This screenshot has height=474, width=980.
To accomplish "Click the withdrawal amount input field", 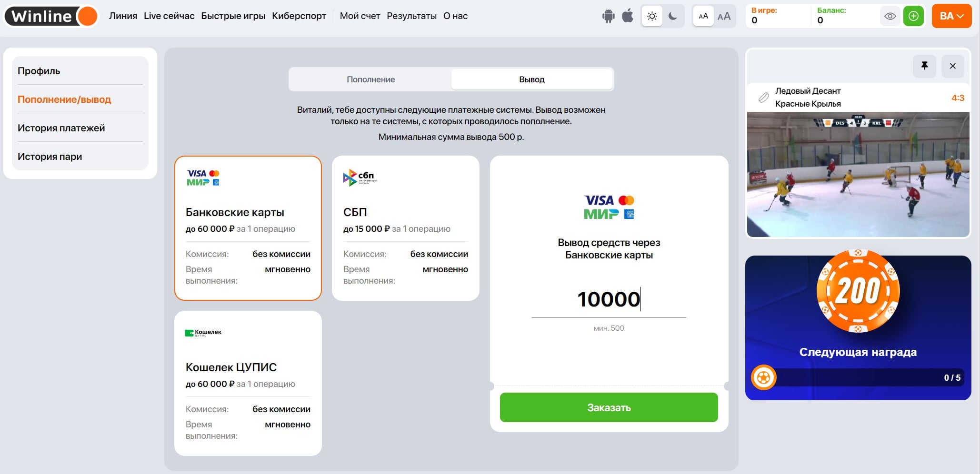I will (609, 300).
